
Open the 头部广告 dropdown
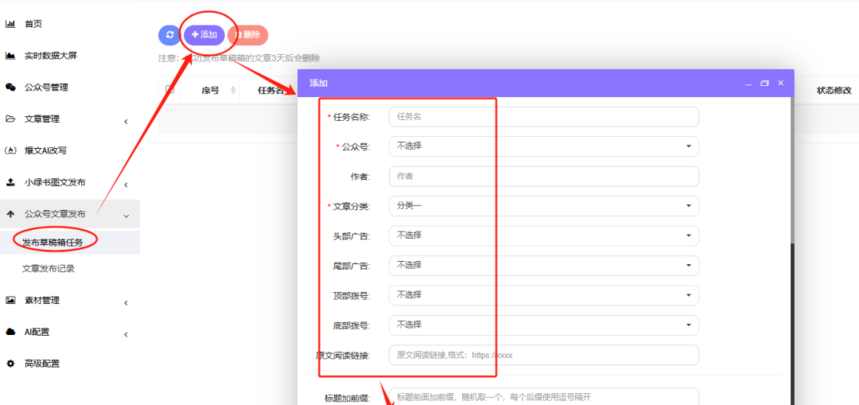(x=543, y=235)
